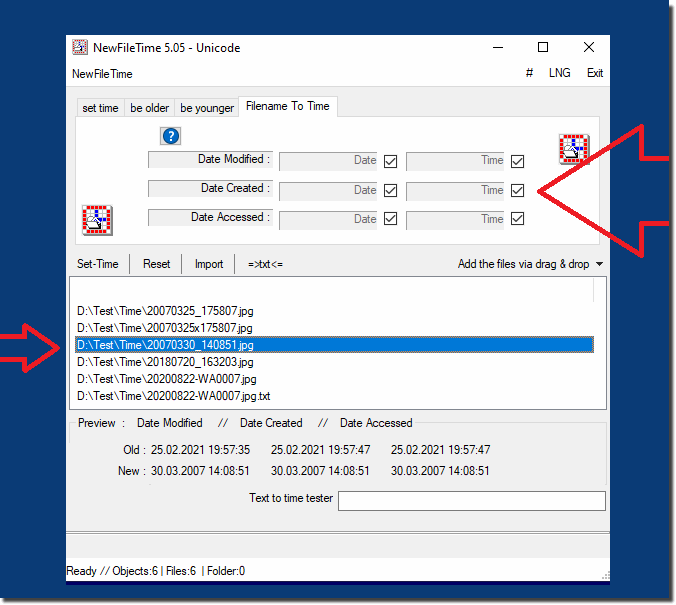Click the NewFileTime title bar app icon
The image size is (676, 605).
coord(80,47)
